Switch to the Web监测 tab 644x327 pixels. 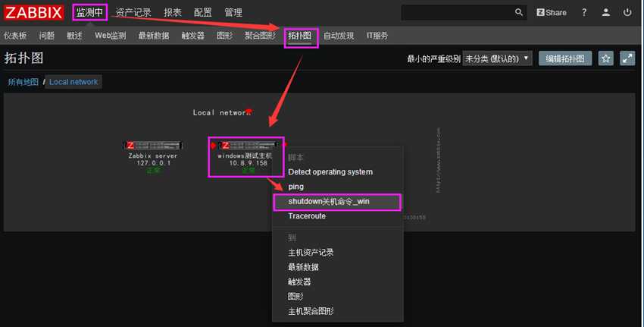point(110,36)
